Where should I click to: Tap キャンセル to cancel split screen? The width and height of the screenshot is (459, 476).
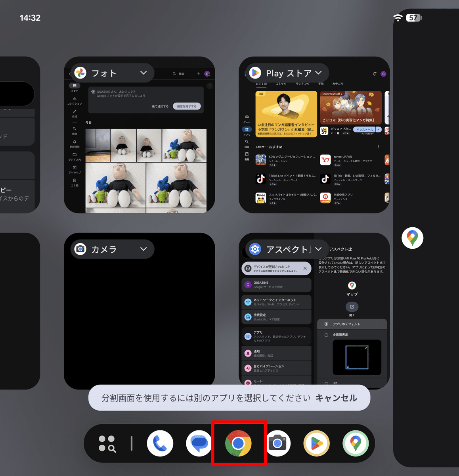[x=336, y=398]
